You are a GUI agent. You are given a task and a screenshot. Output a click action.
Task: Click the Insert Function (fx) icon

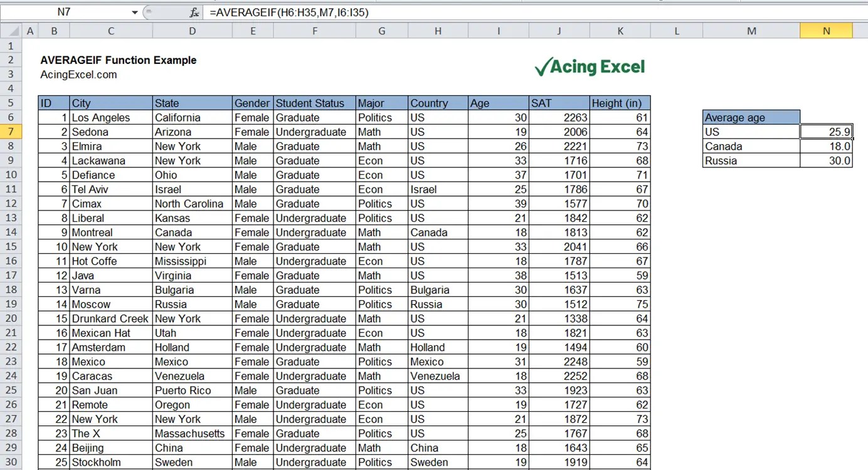click(193, 12)
